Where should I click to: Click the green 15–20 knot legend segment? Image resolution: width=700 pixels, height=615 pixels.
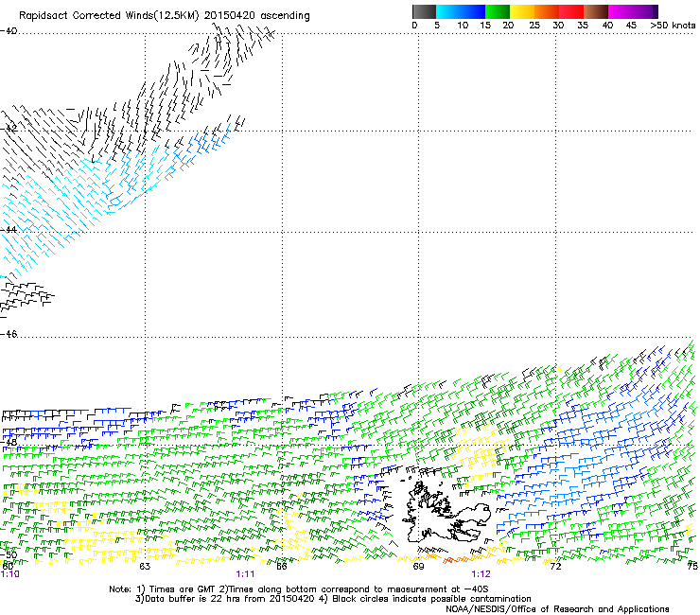coord(498,11)
